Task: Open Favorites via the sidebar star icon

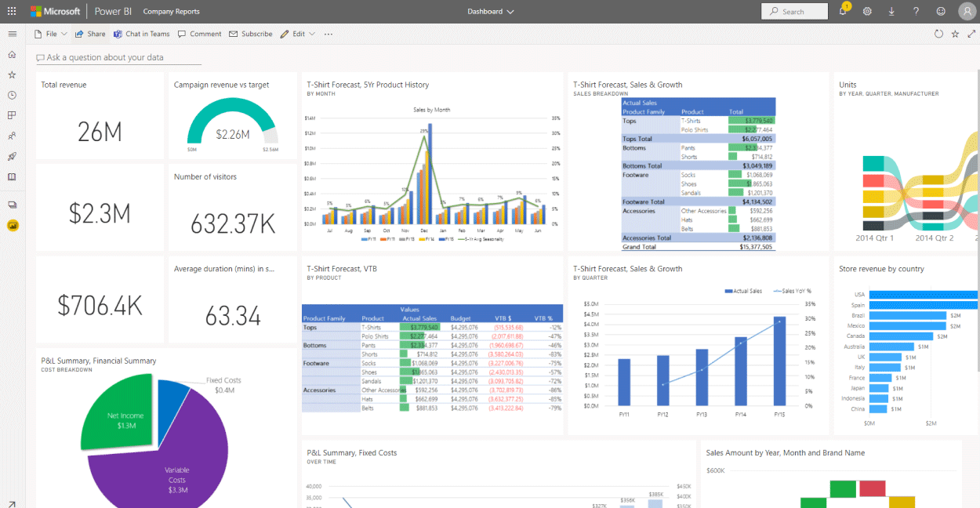Action: click(x=12, y=74)
